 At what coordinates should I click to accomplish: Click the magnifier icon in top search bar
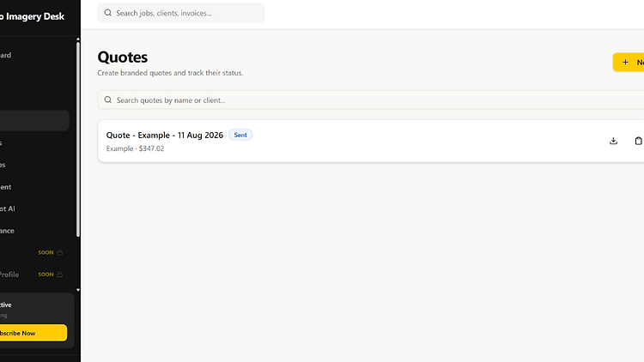click(107, 13)
